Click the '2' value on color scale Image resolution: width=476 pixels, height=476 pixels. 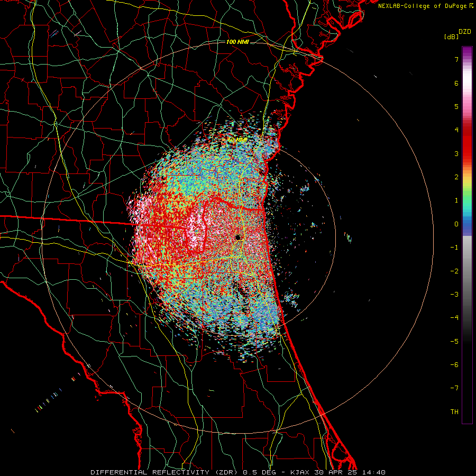pos(456,177)
